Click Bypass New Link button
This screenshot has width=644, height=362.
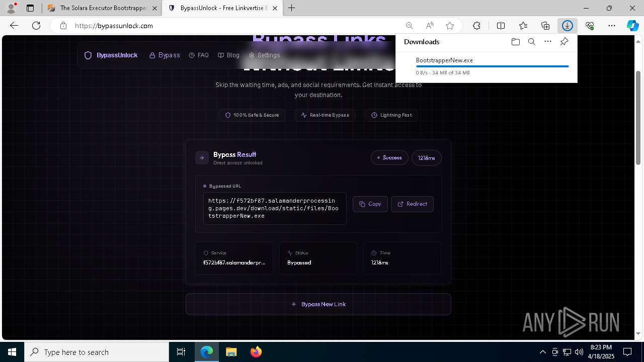(318, 304)
